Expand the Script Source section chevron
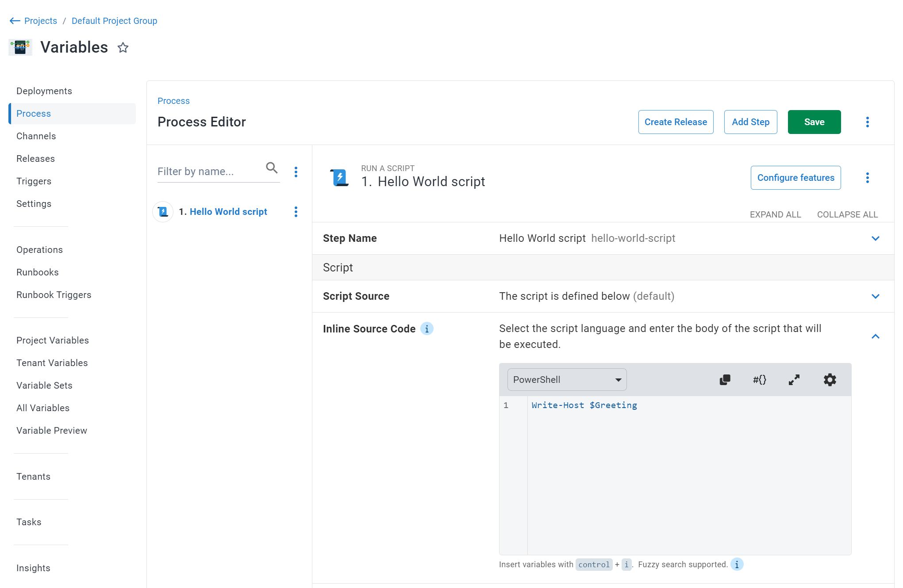903x588 pixels. click(876, 296)
